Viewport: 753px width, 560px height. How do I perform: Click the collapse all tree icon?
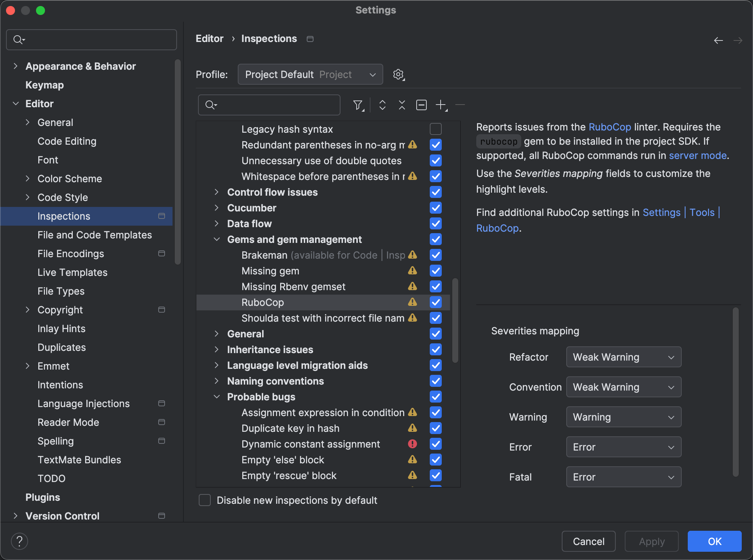(402, 105)
